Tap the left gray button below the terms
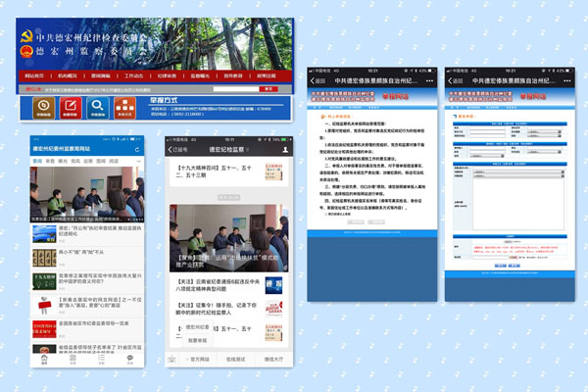Image resolution: width=588 pixels, height=392 pixels. pos(356,222)
